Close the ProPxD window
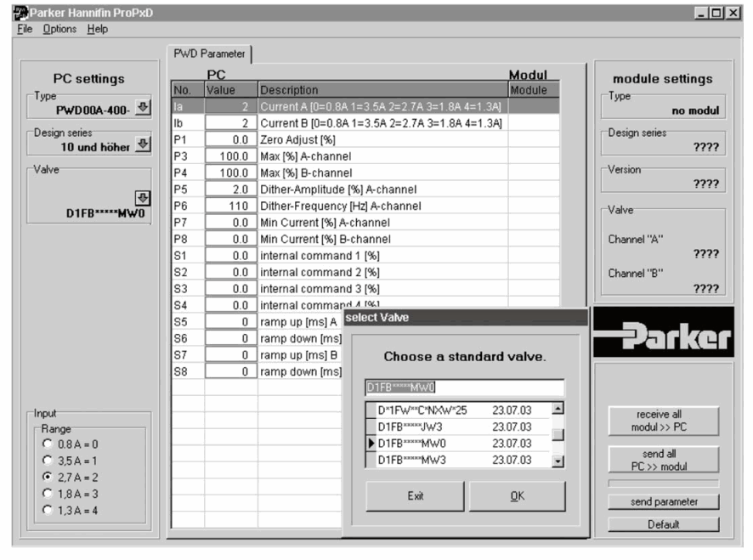This screenshot has width=753, height=560. 733,13
